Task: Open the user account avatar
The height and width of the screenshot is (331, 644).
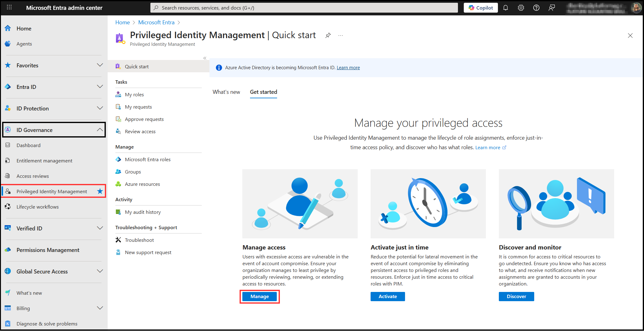Action: tap(636, 8)
